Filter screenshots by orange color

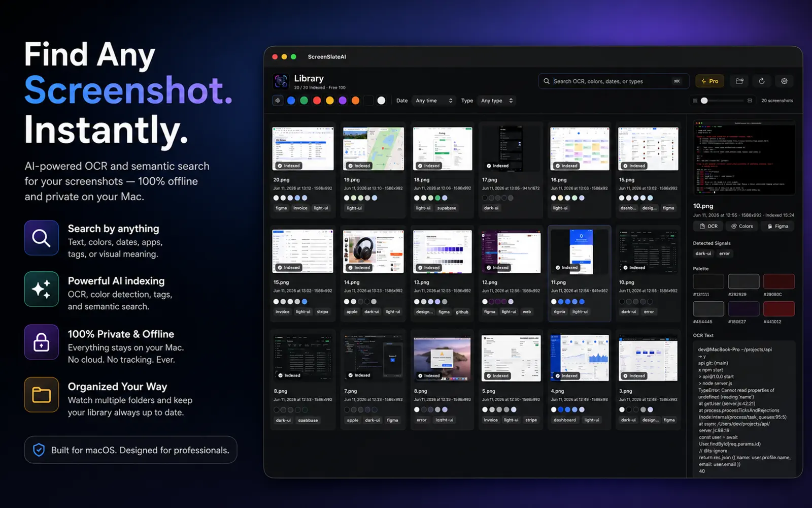coord(355,101)
